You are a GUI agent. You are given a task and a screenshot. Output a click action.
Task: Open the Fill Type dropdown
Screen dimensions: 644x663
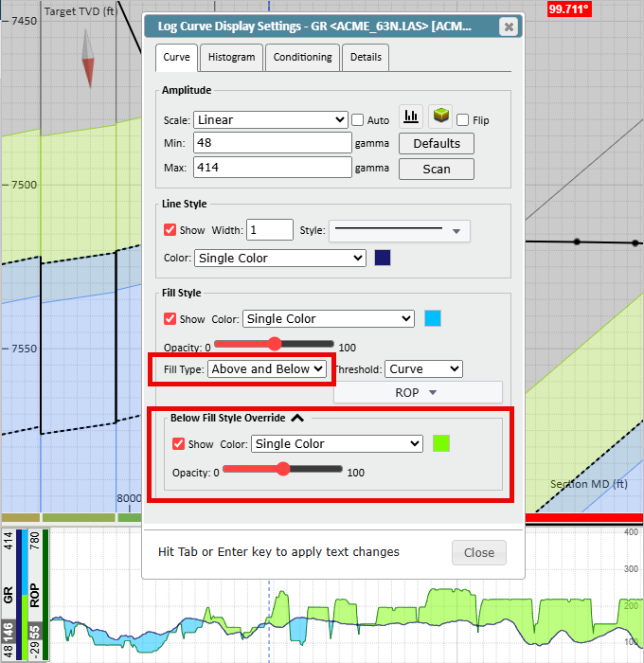click(267, 369)
